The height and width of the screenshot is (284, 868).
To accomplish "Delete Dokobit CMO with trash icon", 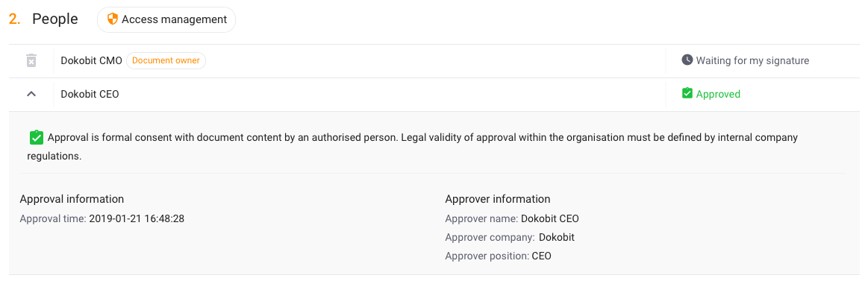I will 31,61.
